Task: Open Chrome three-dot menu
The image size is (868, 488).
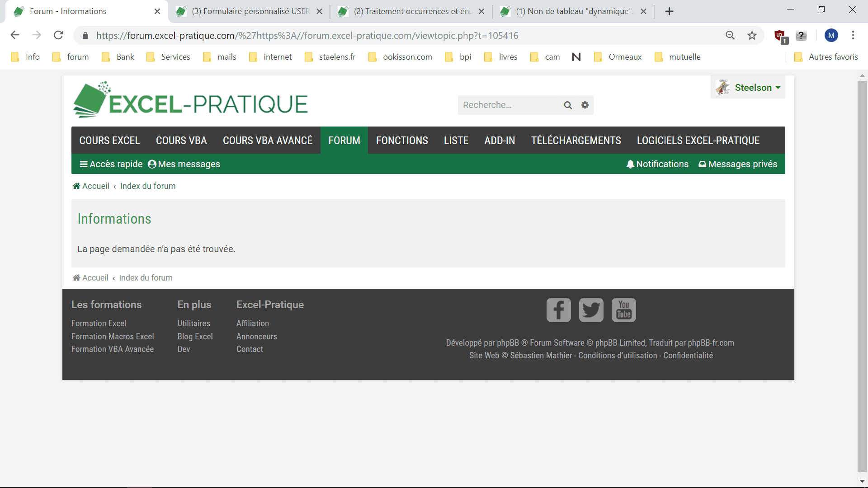Action: coord(853,35)
